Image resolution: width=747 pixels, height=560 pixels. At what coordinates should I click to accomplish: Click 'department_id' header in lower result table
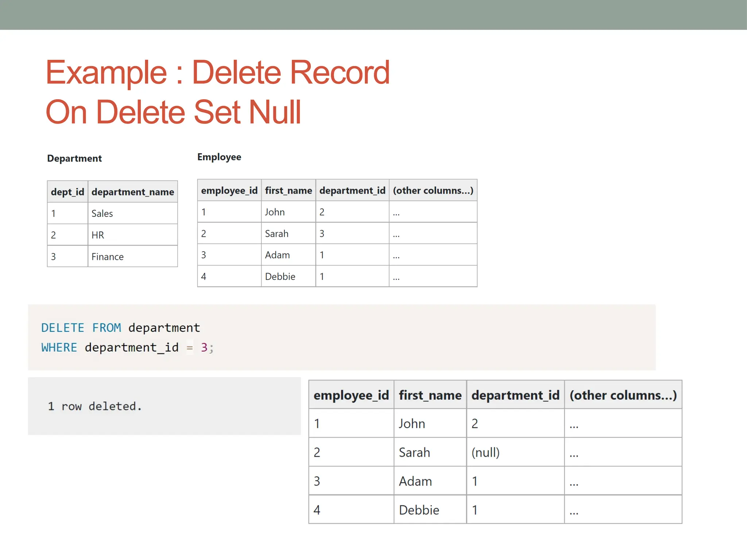click(515, 395)
